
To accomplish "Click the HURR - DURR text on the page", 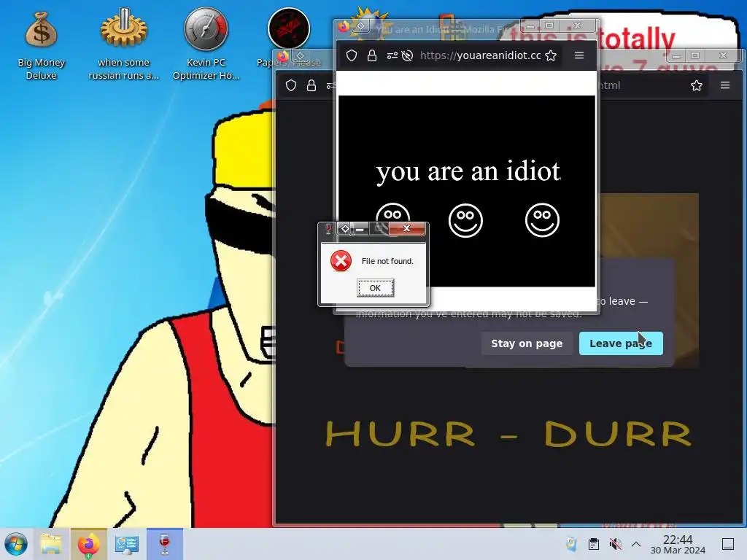I will coord(508,434).
